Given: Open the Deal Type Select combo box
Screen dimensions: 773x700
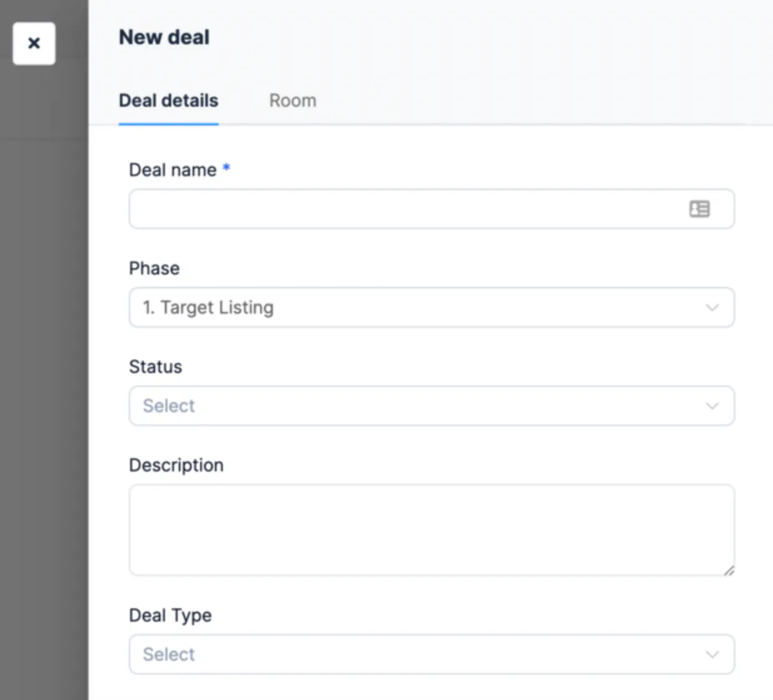Looking at the screenshot, I should [432, 654].
